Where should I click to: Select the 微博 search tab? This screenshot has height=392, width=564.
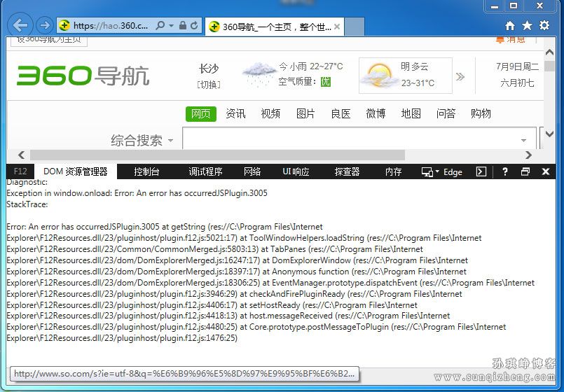click(x=376, y=114)
